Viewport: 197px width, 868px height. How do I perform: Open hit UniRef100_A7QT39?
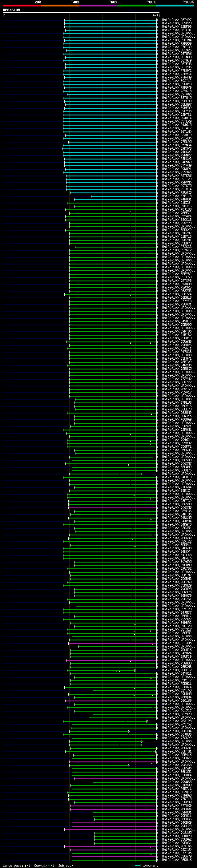tap(177, 47)
